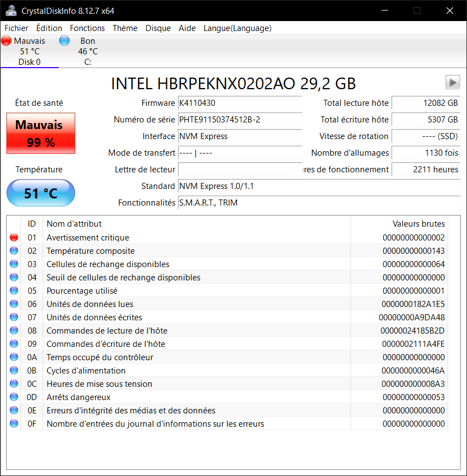The image size is (467, 476).
Task: Open the Disque menu
Action: [x=158, y=28]
